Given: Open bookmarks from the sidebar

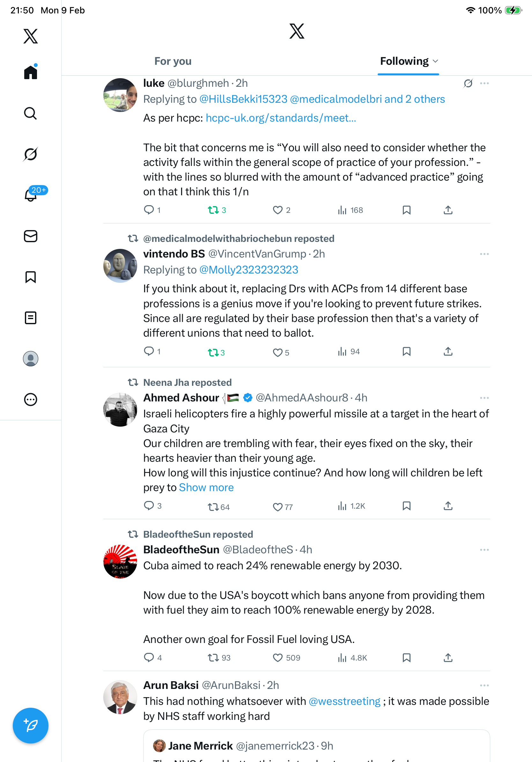Looking at the screenshot, I should point(31,277).
